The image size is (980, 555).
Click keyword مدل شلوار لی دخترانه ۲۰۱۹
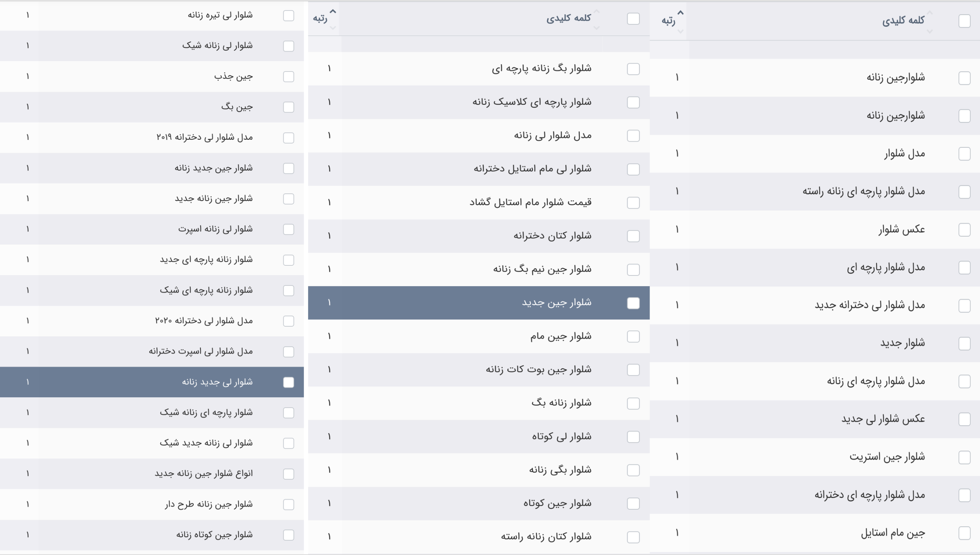pos(204,137)
